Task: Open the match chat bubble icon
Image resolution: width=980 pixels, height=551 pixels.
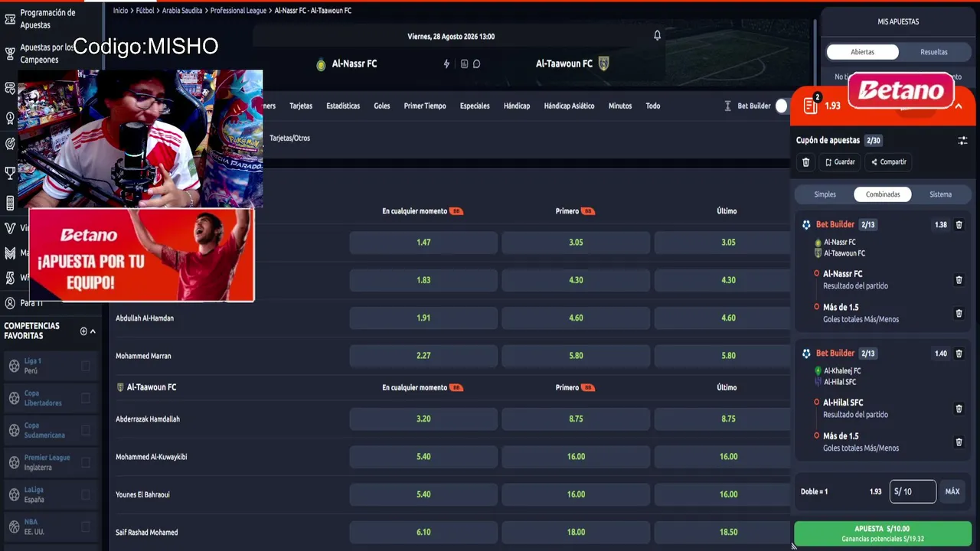Action: [476, 64]
